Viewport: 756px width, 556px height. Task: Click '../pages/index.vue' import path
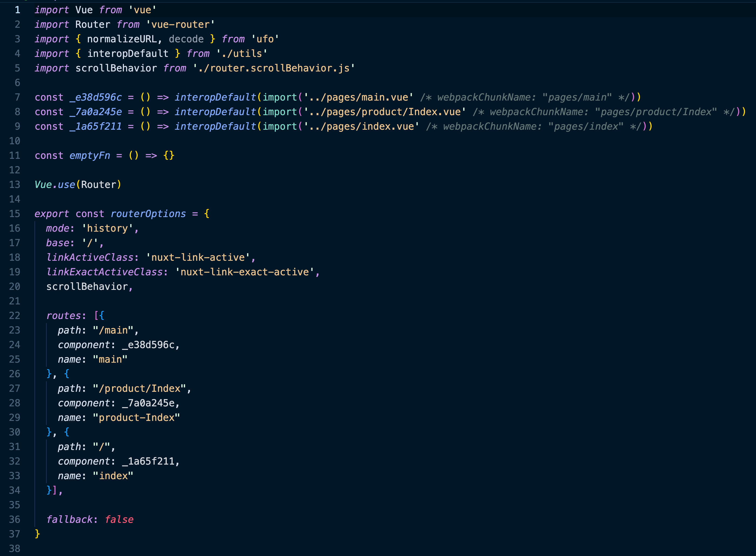click(x=362, y=126)
